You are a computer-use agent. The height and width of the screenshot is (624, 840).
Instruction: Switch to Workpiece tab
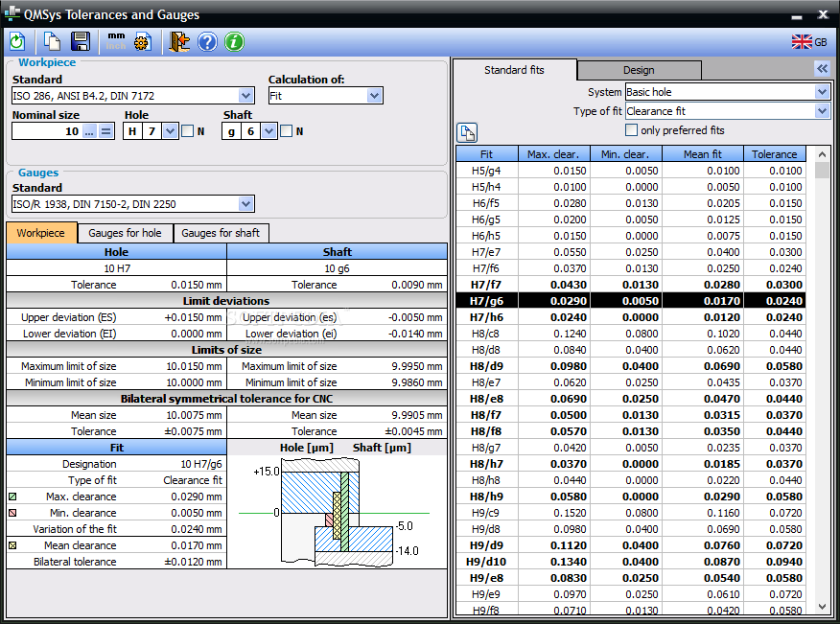[41, 233]
